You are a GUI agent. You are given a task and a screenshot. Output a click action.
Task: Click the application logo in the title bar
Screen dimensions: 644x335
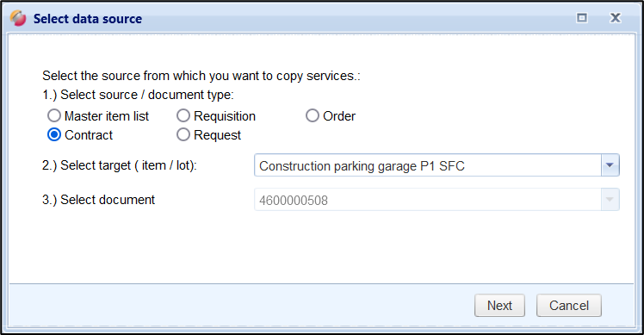(x=18, y=18)
